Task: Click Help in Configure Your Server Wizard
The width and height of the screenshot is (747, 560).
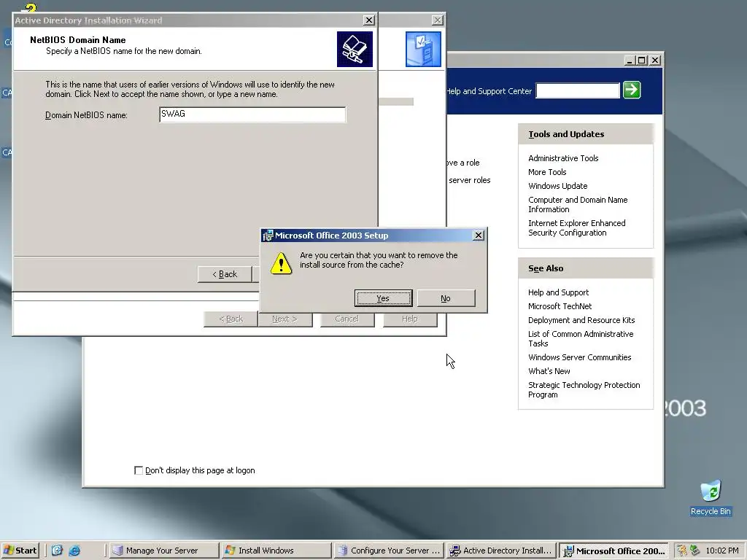Action: [x=410, y=319]
